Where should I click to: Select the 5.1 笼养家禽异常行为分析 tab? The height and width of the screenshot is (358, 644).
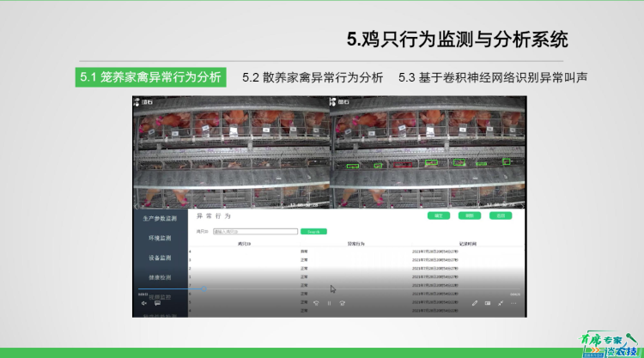tap(149, 77)
